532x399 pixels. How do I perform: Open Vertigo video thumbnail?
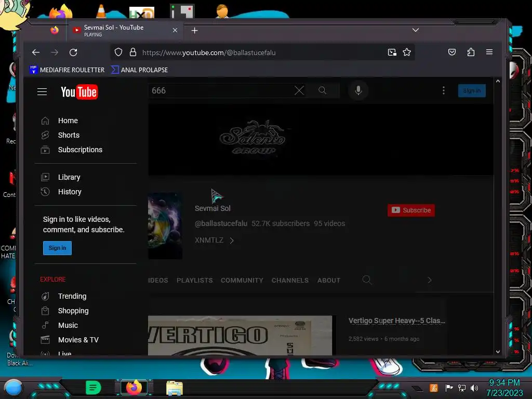click(x=240, y=335)
